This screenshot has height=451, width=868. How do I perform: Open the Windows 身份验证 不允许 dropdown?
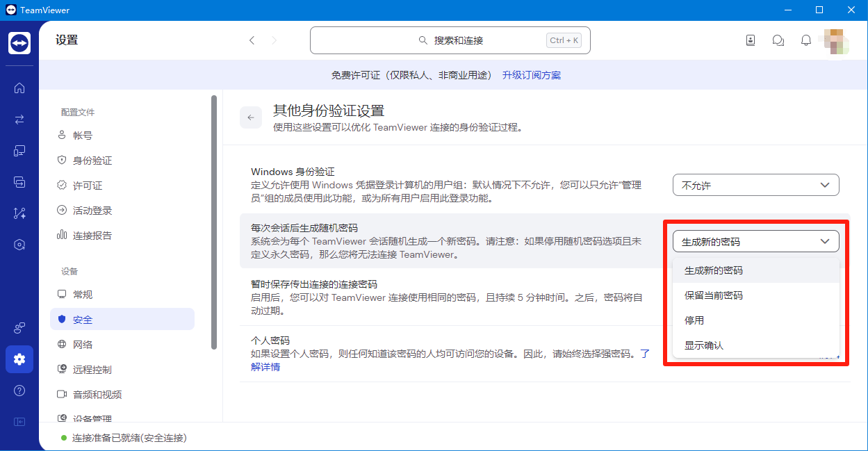point(756,186)
